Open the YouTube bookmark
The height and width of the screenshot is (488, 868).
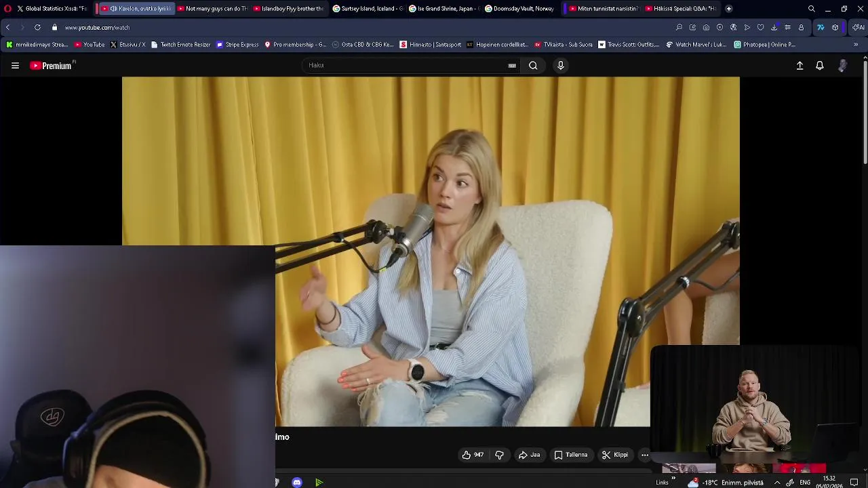[x=90, y=45]
